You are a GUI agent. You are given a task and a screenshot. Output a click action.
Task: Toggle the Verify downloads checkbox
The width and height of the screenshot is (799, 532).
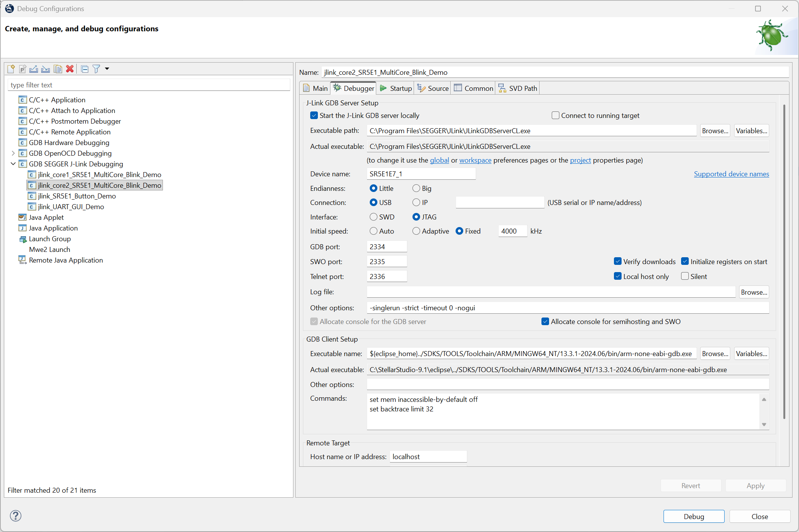618,262
